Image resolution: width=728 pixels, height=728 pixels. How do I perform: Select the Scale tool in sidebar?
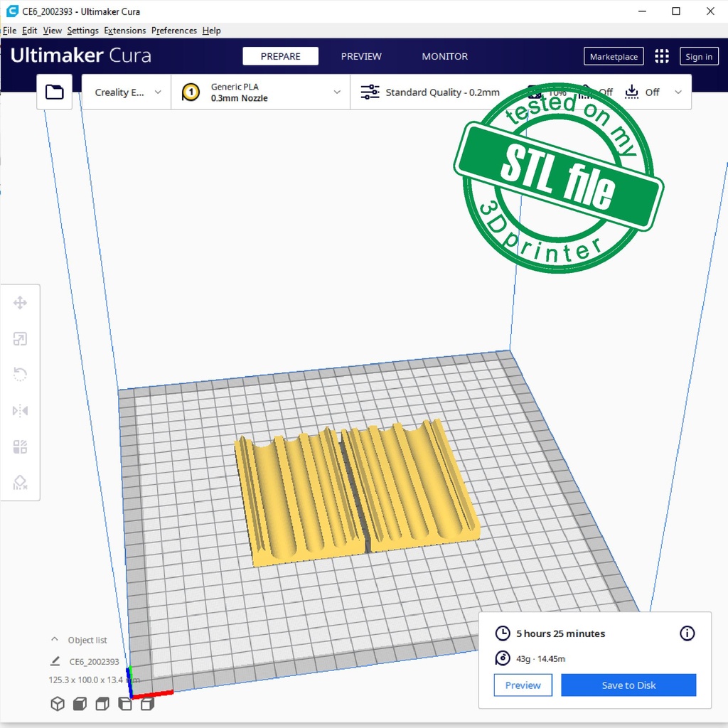coord(20,339)
